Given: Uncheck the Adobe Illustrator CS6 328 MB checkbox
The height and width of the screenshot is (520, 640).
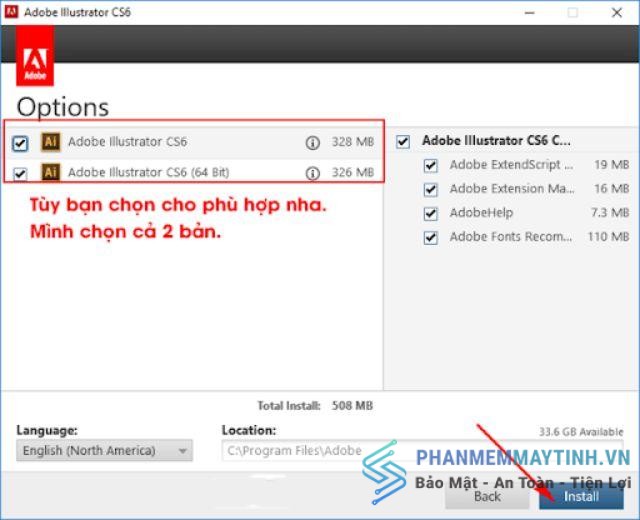Looking at the screenshot, I should [x=20, y=143].
